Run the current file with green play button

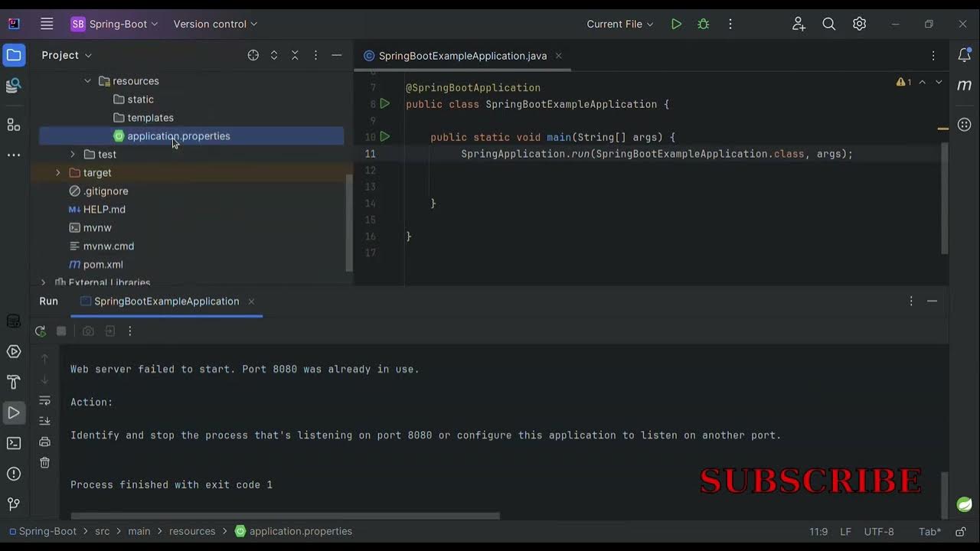[676, 24]
